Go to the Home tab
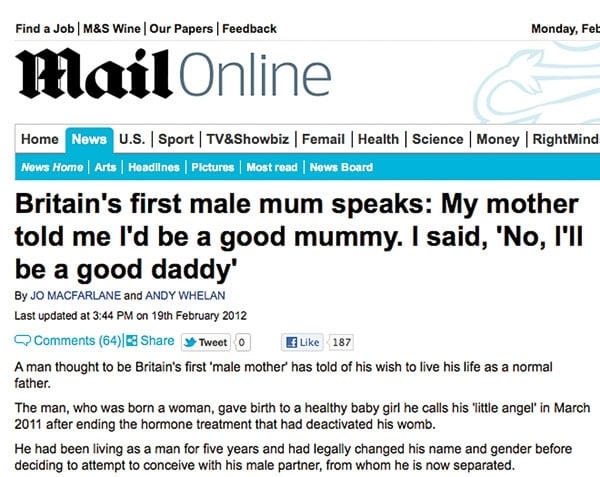 (40, 140)
